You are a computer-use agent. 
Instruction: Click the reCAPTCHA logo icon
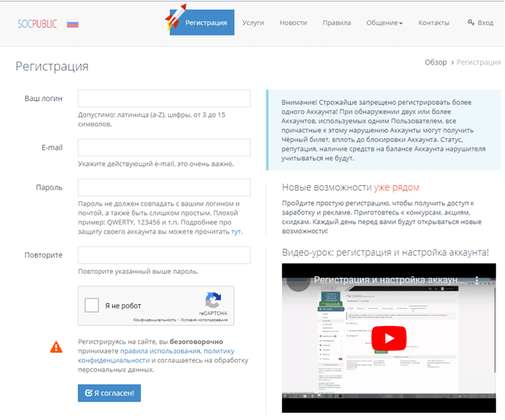pos(213,300)
